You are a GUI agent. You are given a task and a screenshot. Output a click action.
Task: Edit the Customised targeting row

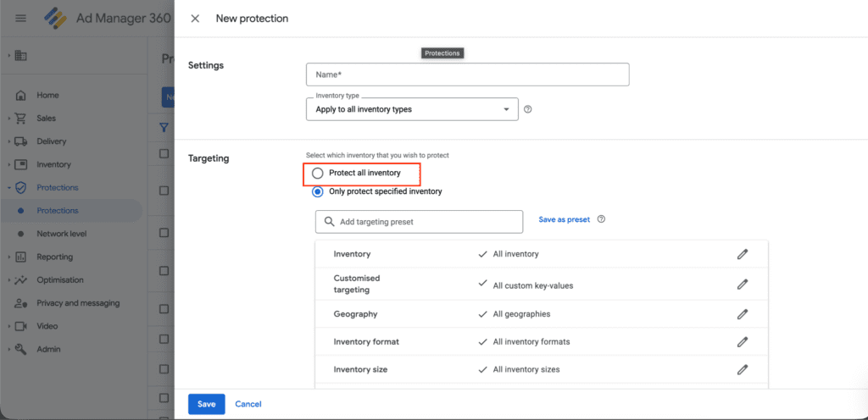click(743, 285)
